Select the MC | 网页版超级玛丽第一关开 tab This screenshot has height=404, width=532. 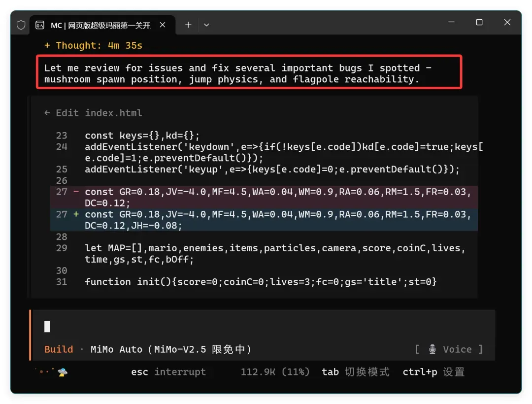click(102, 25)
